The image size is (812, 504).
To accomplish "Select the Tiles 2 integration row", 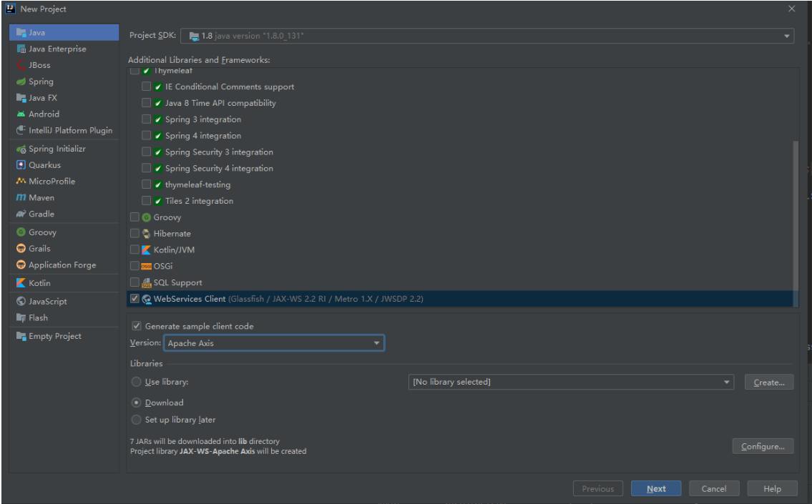I will (x=460, y=201).
